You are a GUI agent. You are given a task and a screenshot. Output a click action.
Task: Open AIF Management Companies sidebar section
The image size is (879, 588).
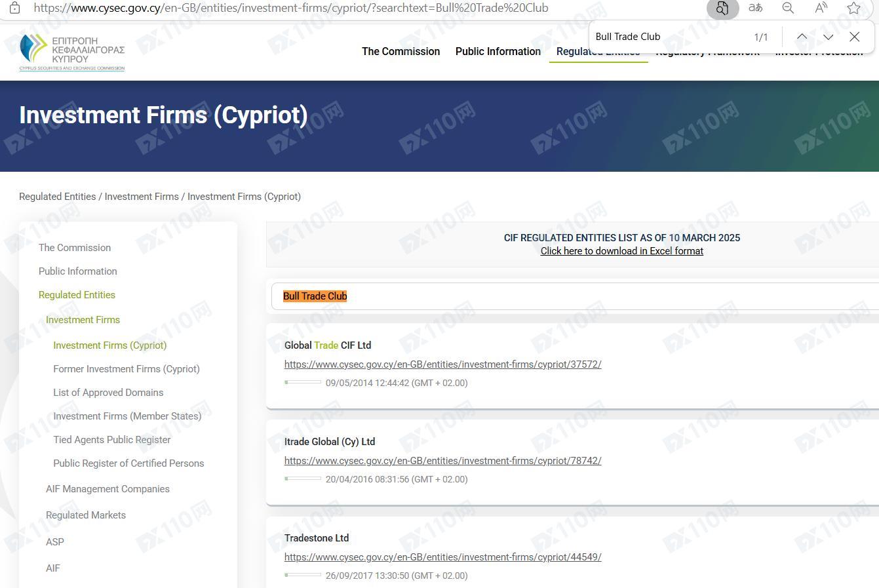pyautogui.click(x=107, y=489)
